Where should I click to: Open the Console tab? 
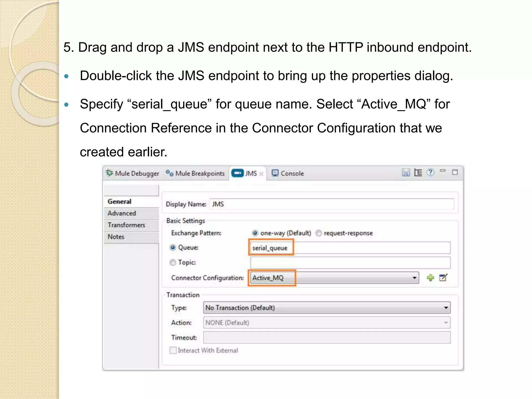click(288, 173)
